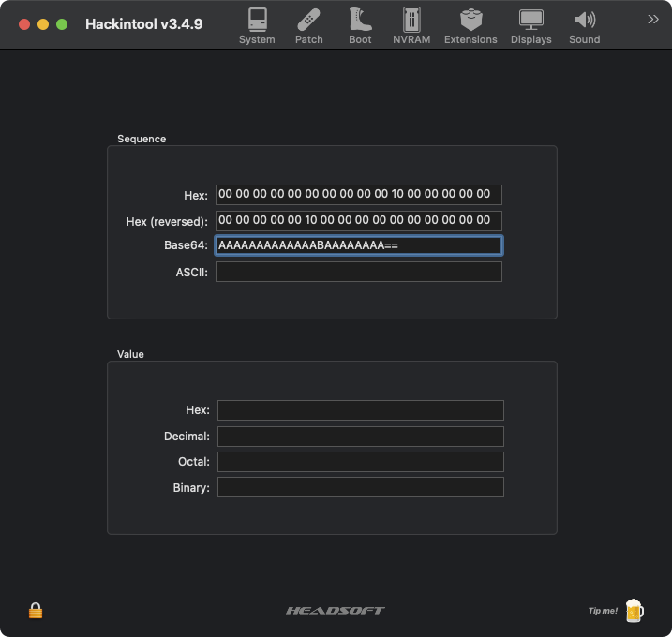Click the Sequence Hex input field

pyautogui.click(x=358, y=195)
